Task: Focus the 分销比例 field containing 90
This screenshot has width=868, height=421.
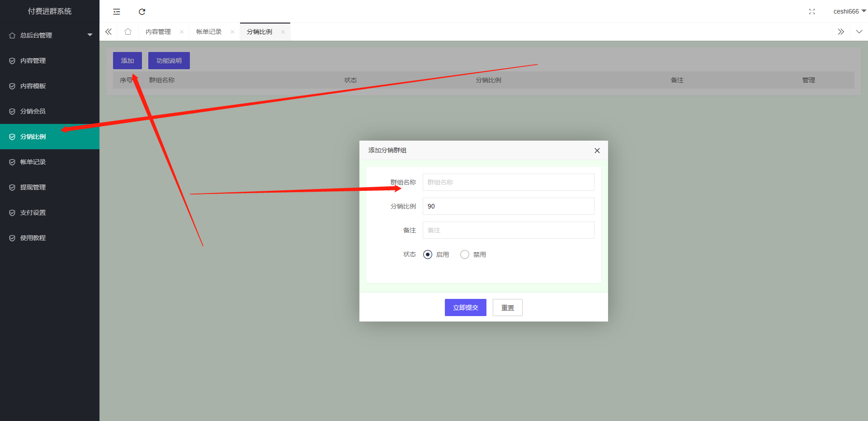Action: (x=508, y=206)
